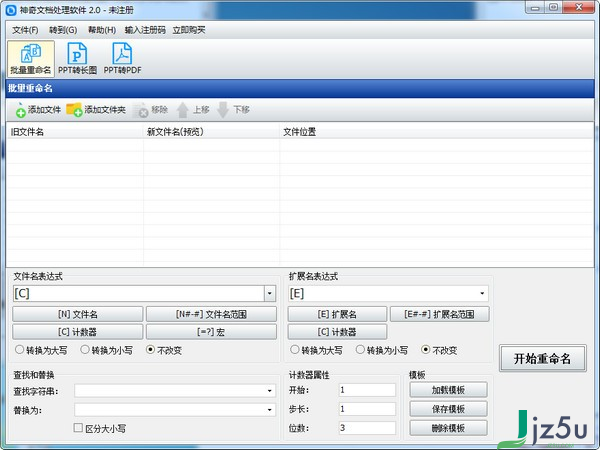Viewport: 600px width, 450px height.
Task: Select extension 不改变 radio button
Action: [426, 350]
